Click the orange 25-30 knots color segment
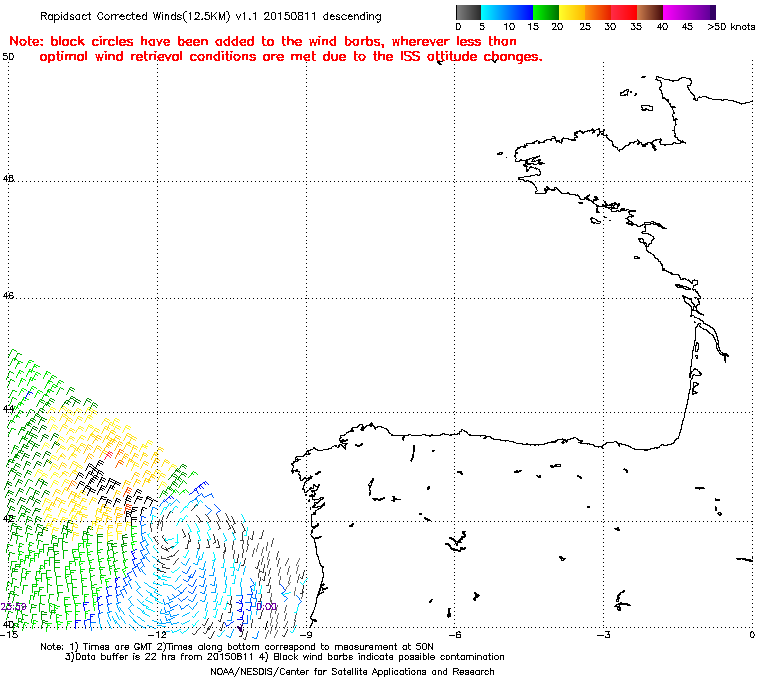The height and width of the screenshot is (688, 760). (598, 12)
